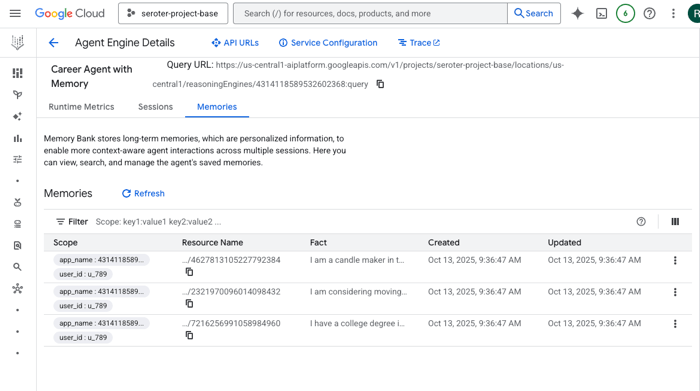This screenshot has width=700, height=391.
Task: Copy resource name ending 2321970096014098432
Action: [x=189, y=304]
